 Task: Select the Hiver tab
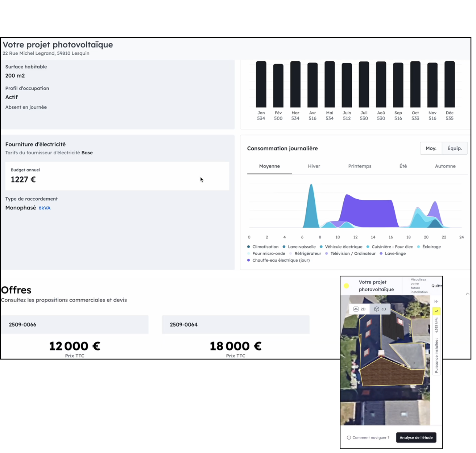pos(314,166)
